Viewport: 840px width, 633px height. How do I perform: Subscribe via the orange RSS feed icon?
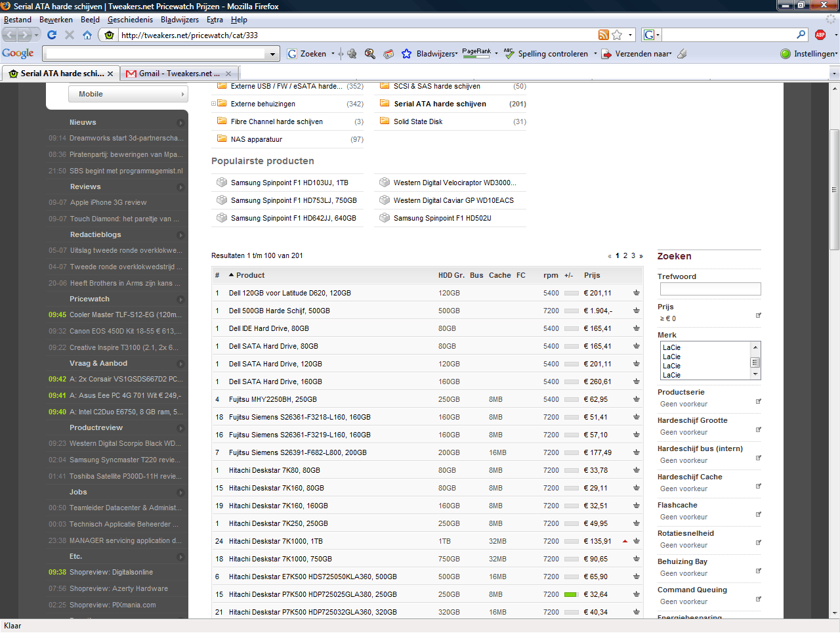(604, 35)
